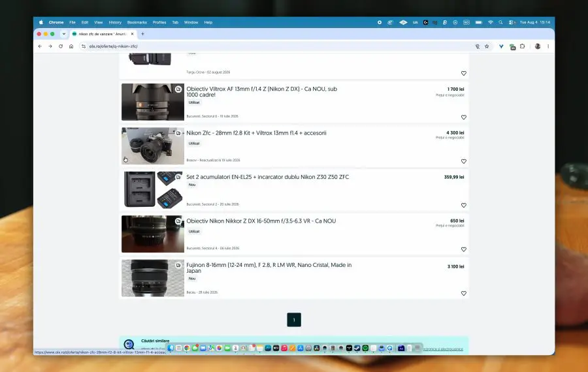Reload the OLX page
Image resolution: width=588 pixels, height=372 pixels.
tap(61, 46)
